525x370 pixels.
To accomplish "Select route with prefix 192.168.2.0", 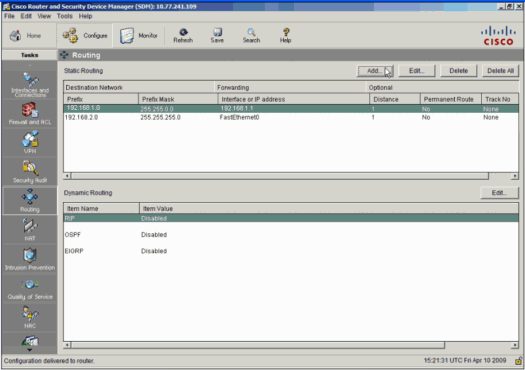I will point(291,117).
